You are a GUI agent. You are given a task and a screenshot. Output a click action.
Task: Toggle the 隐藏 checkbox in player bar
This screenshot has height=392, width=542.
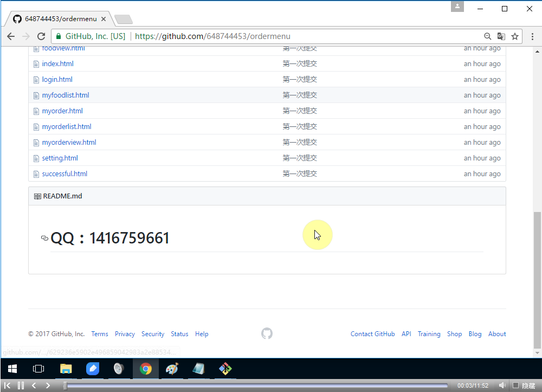click(x=516, y=385)
